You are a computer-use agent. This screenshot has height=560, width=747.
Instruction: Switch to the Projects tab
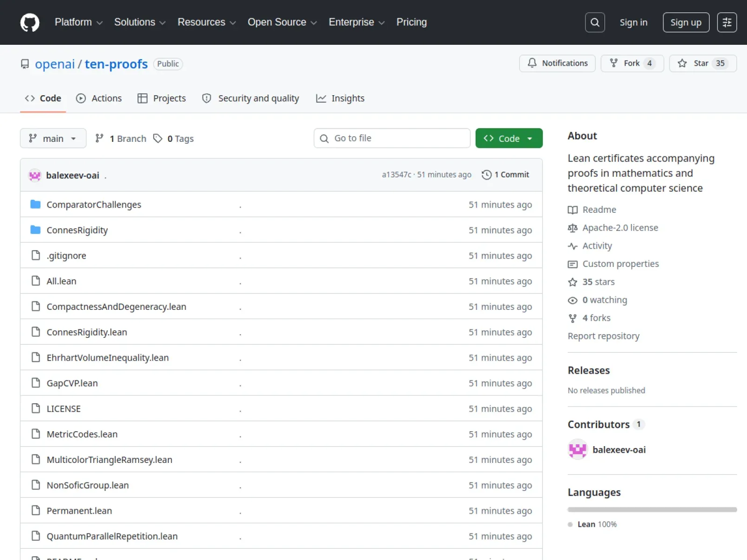162,98
